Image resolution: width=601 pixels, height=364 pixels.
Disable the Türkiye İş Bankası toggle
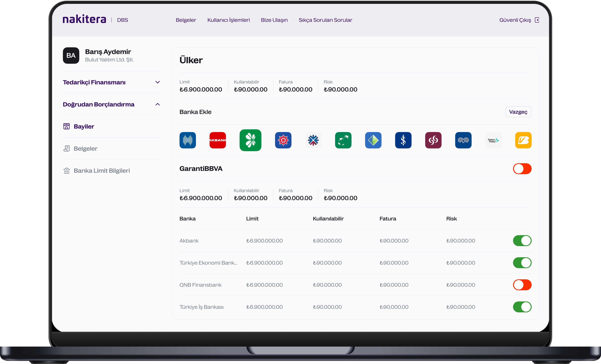(522, 307)
